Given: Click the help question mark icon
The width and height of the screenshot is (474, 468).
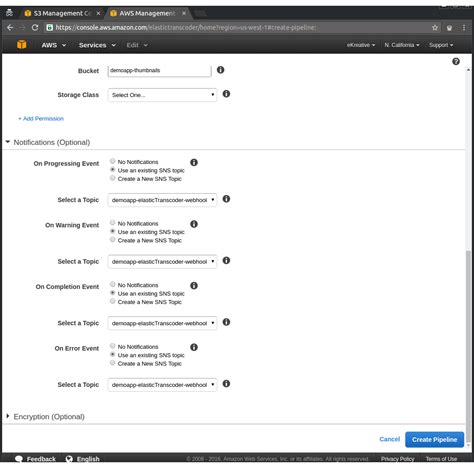Looking at the screenshot, I should point(456,61).
